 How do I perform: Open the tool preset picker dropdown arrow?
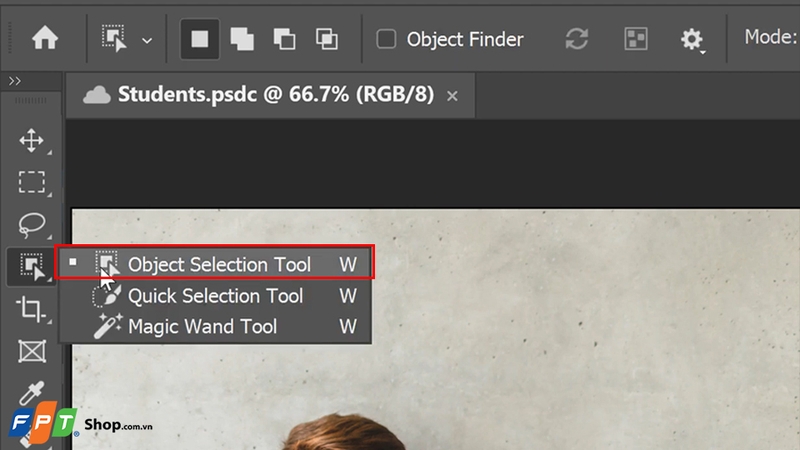point(147,40)
